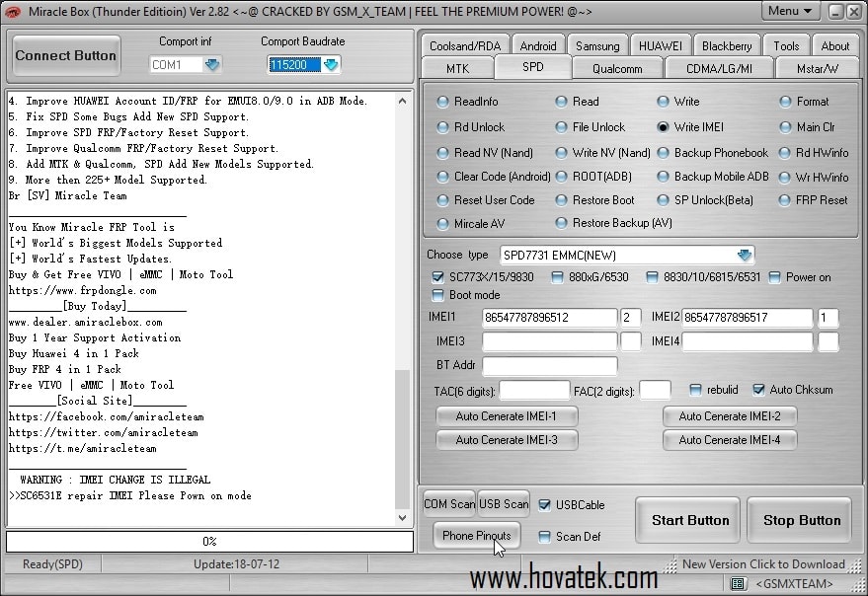
Task: Select the Write IMEI radio option
Action: (x=690, y=127)
